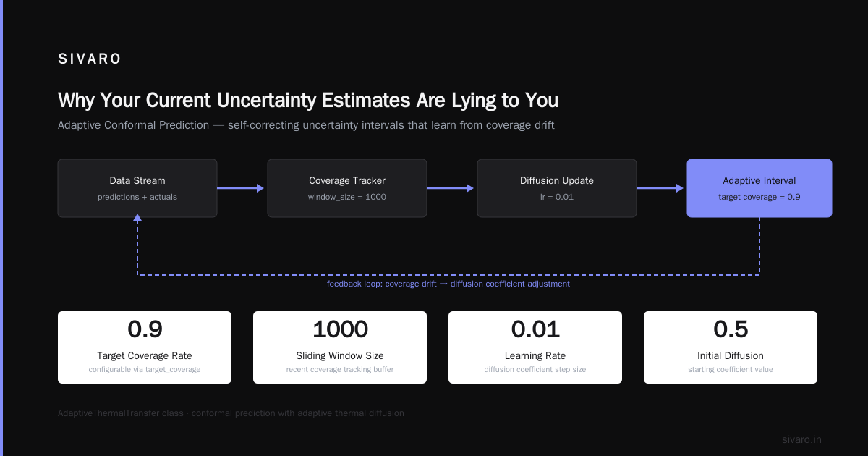
Task: Click the window_size = 1000 parameter text
Action: pyautogui.click(x=347, y=197)
